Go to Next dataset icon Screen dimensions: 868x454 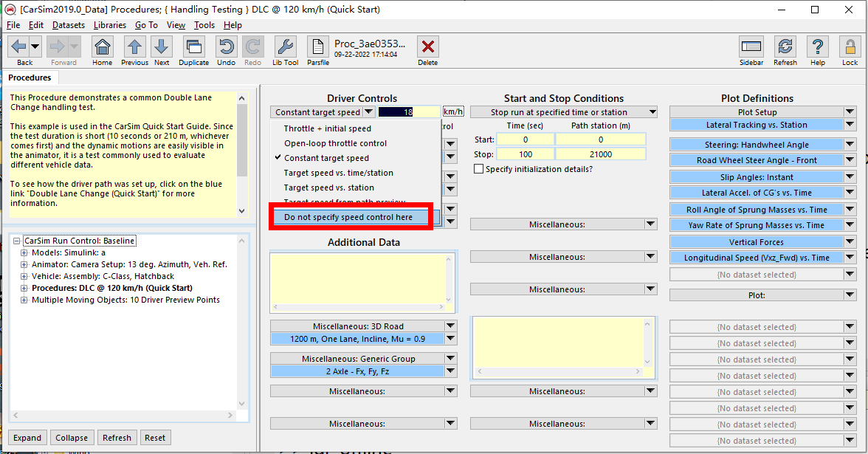(162, 47)
